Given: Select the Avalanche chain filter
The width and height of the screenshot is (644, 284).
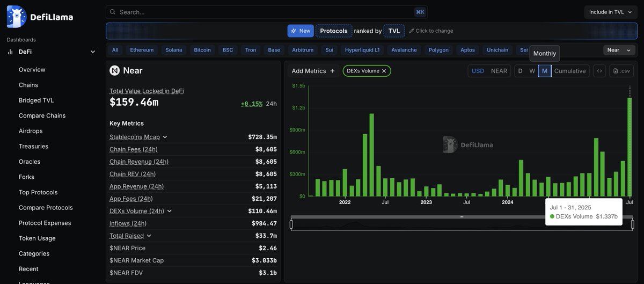Looking at the screenshot, I should 404,50.
